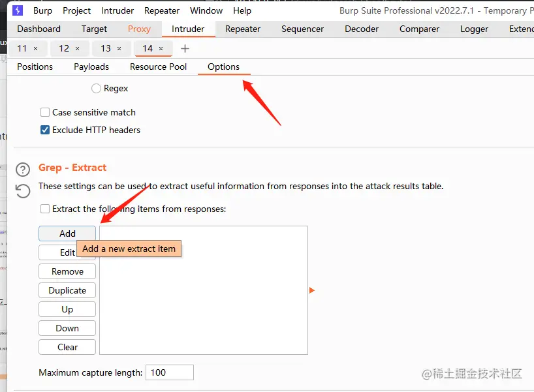Open the Options sub-tab
Image resolution: width=534 pixels, height=392 pixels.
click(x=223, y=67)
